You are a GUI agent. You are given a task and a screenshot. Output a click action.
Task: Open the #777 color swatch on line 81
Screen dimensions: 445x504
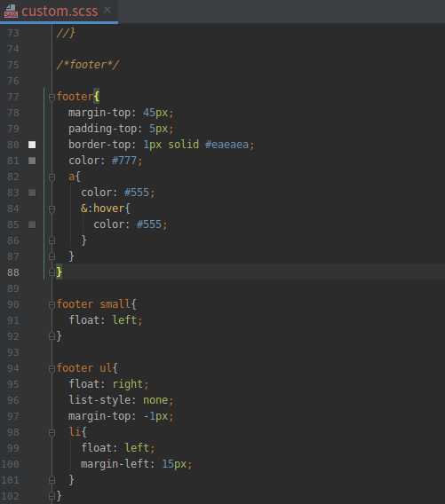pos(32,161)
